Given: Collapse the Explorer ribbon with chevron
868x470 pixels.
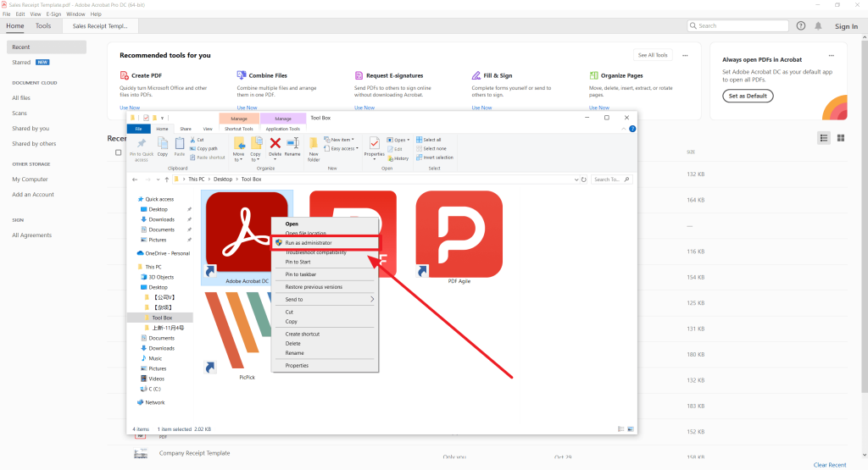Looking at the screenshot, I should (x=624, y=129).
